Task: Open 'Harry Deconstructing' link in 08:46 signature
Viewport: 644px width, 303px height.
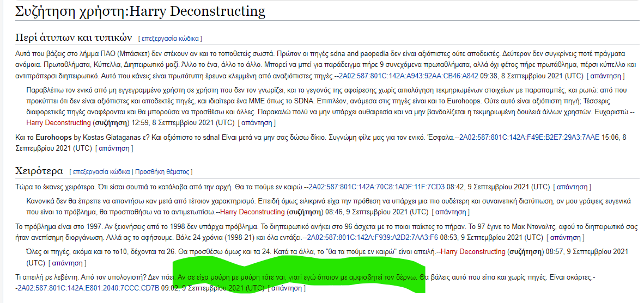Action: (x=253, y=212)
